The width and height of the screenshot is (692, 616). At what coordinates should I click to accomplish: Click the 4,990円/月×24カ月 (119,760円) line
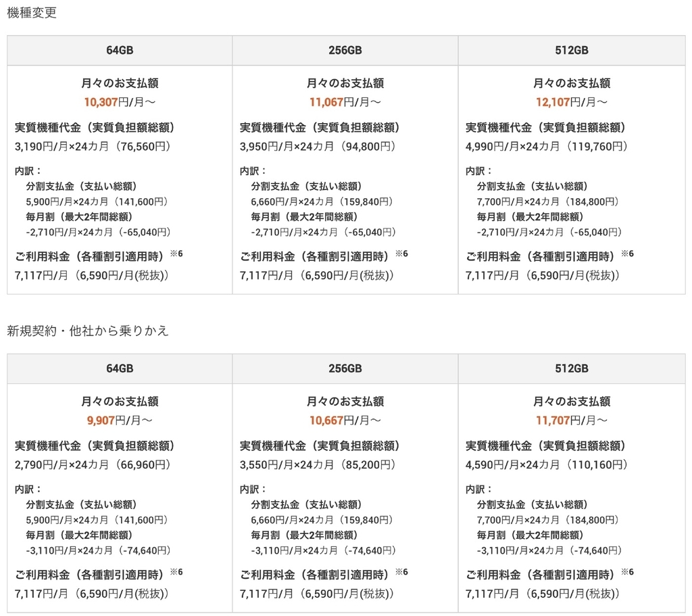[547, 147]
